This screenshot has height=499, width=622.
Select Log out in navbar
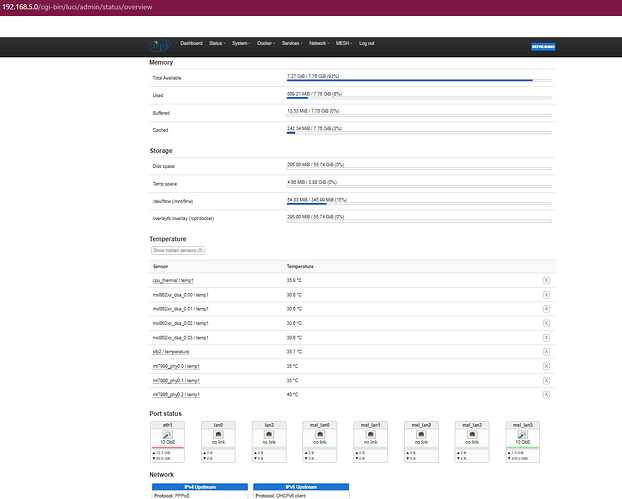(x=367, y=43)
